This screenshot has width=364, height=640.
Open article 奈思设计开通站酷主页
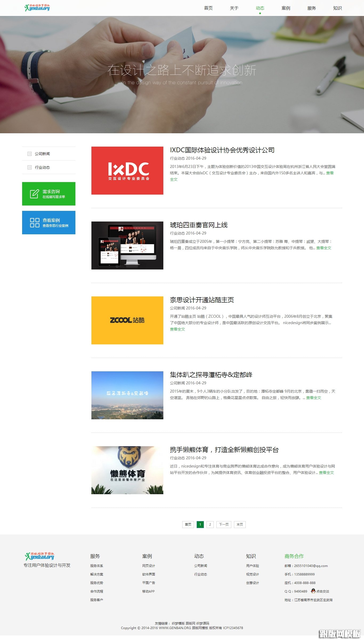pyautogui.click(x=202, y=300)
